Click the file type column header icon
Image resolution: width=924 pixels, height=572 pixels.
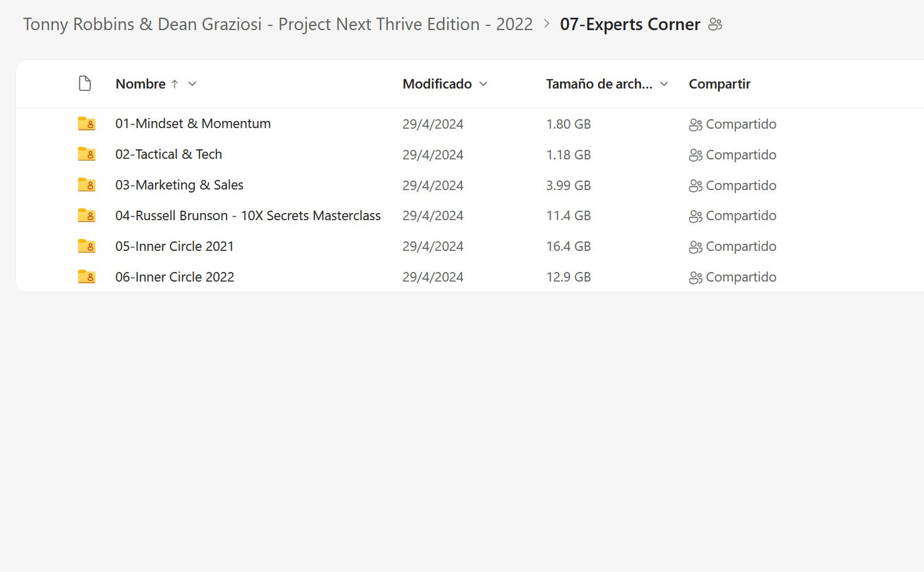(x=84, y=84)
